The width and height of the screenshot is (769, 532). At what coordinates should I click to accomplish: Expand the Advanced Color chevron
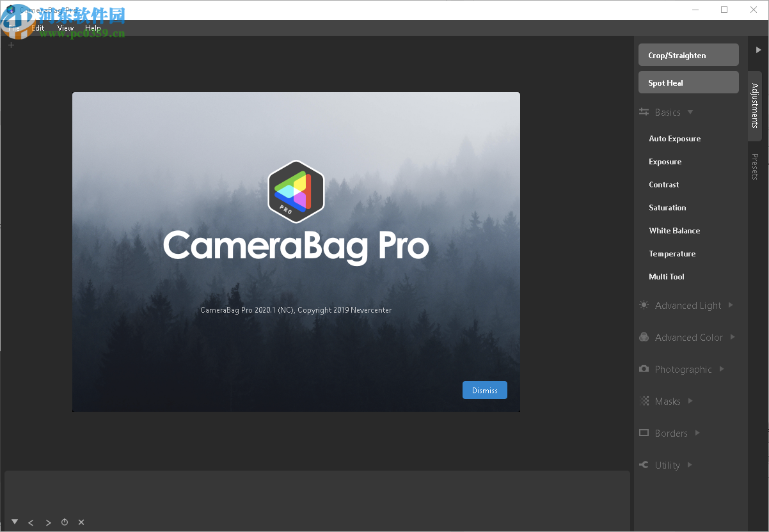pyautogui.click(x=733, y=337)
